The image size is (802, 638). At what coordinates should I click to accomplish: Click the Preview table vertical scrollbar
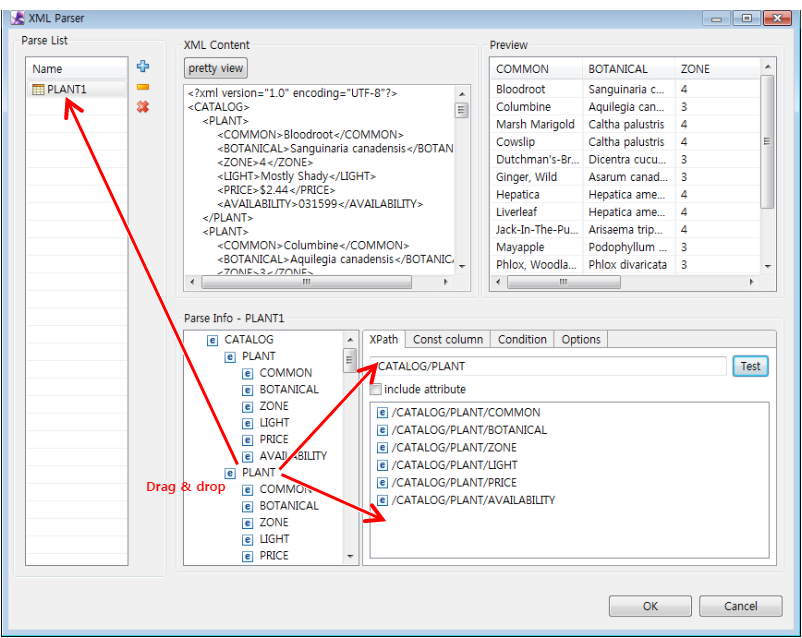(767, 140)
